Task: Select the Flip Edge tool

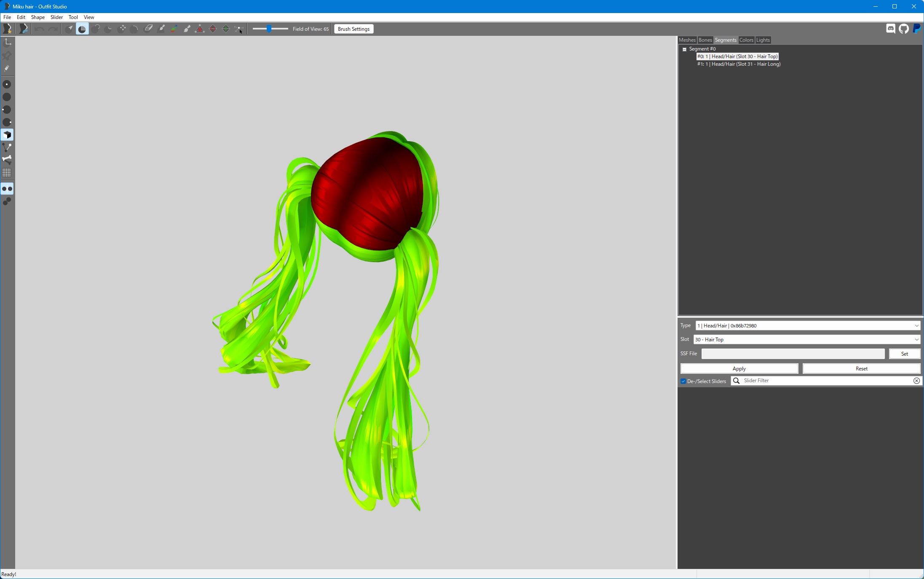Action: (x=213, y=29)
